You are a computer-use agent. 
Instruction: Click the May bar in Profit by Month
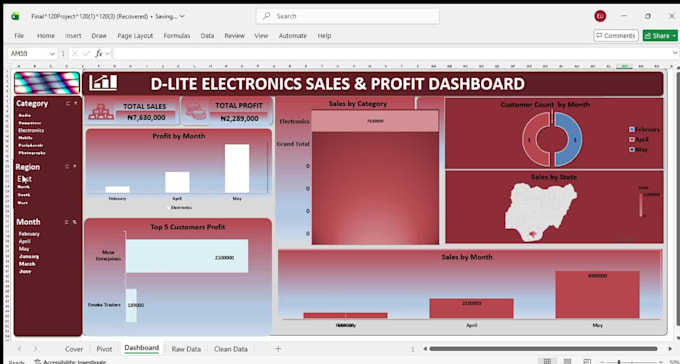(237, 168)
